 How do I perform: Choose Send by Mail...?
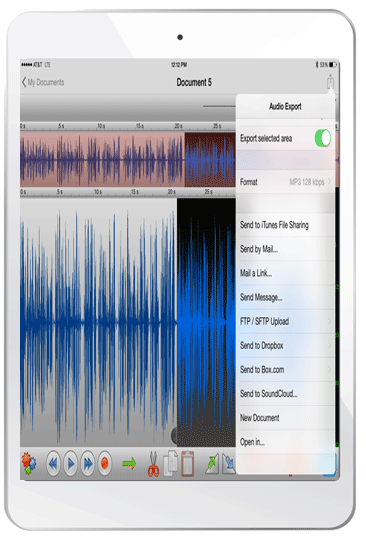pos(285,249)
